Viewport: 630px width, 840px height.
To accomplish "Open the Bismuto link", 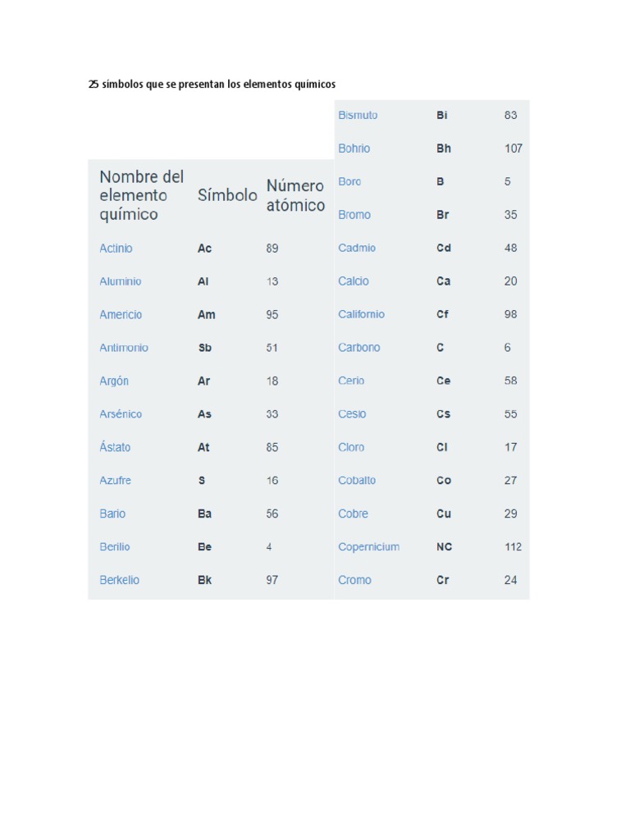I will (x=358, y=116).
